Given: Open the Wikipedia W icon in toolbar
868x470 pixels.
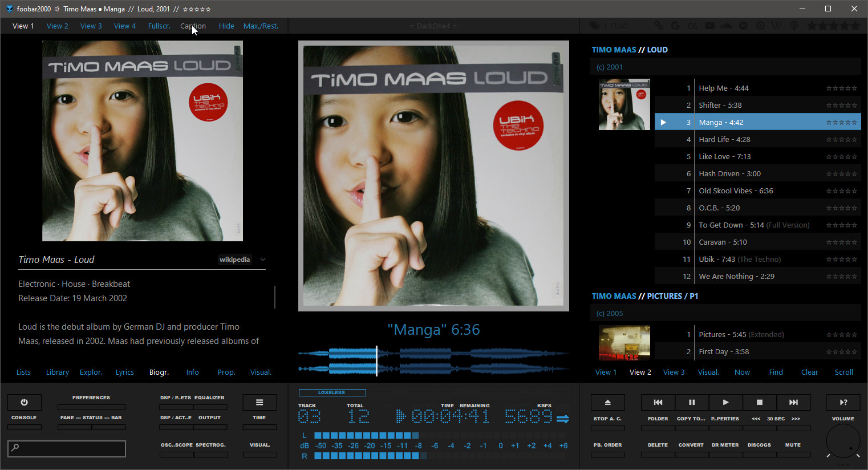Looking at the screenshot, I should pyautogui.click(x=777, y=26).
